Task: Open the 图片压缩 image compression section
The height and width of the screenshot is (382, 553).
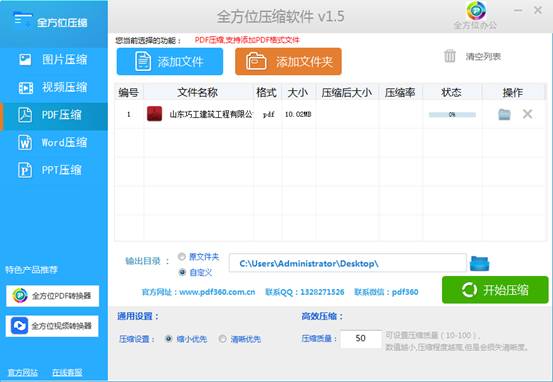Action: click(x=54, y=60)
